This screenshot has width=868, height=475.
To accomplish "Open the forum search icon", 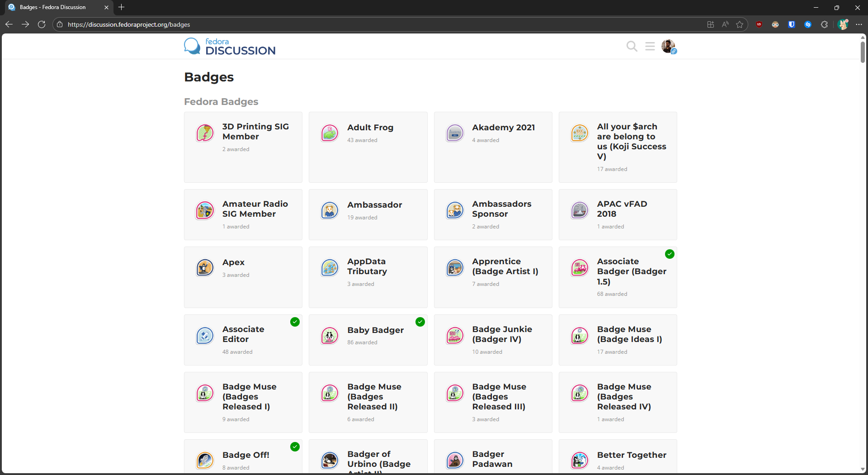I will tap(632, 47).
